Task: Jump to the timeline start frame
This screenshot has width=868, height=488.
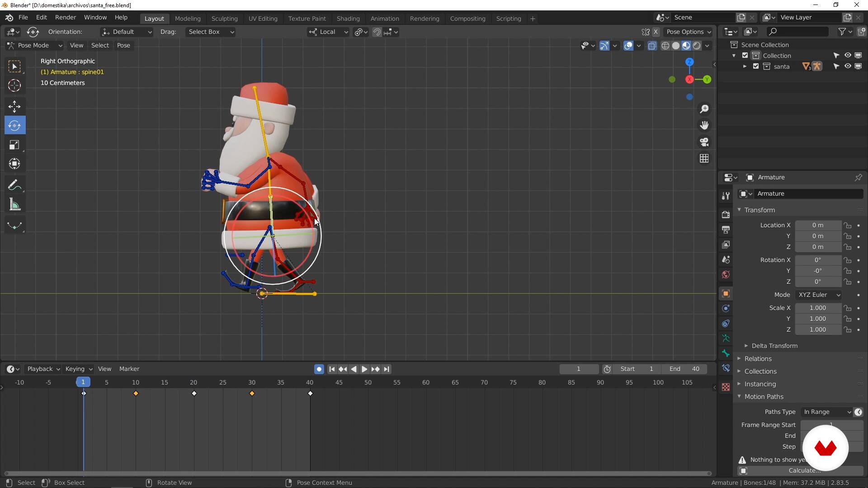Action: (332, 369)
